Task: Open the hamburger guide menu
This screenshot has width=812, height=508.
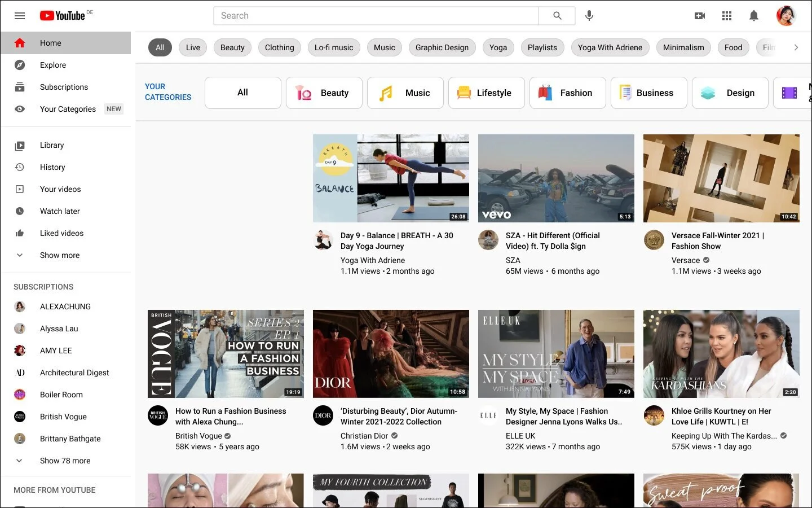Action: [x=20, y=16]
